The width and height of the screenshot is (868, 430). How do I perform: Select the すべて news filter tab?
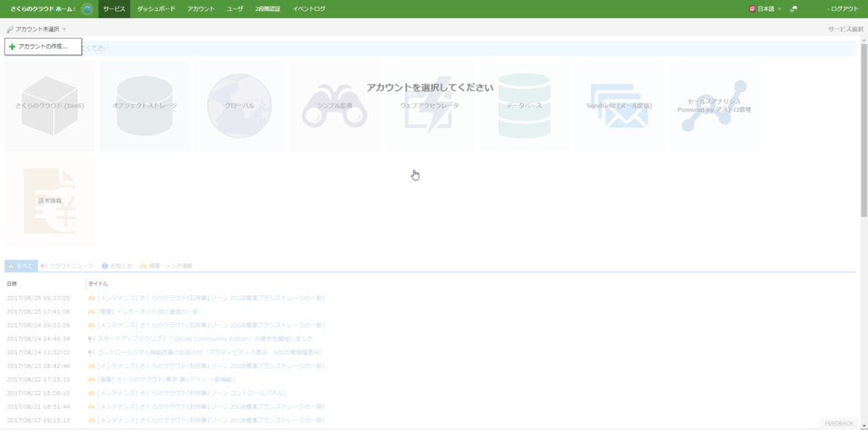click(21, 266)
